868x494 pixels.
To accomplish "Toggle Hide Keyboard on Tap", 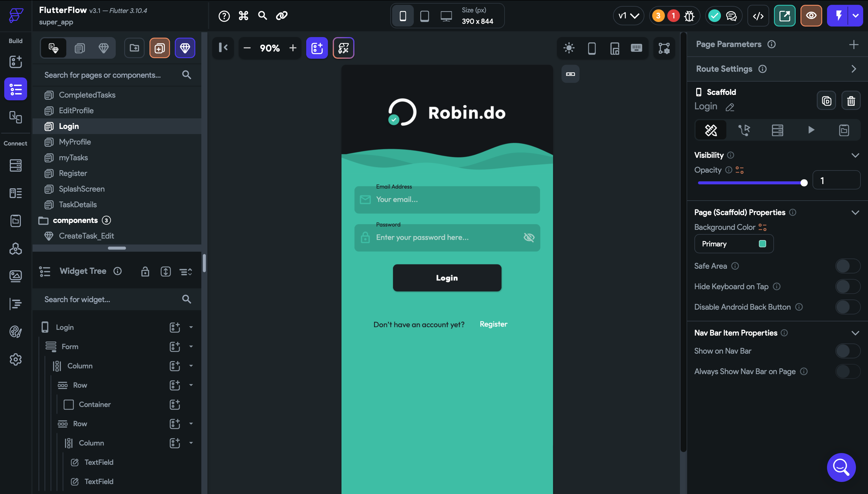I will click(x=847, y=286).
